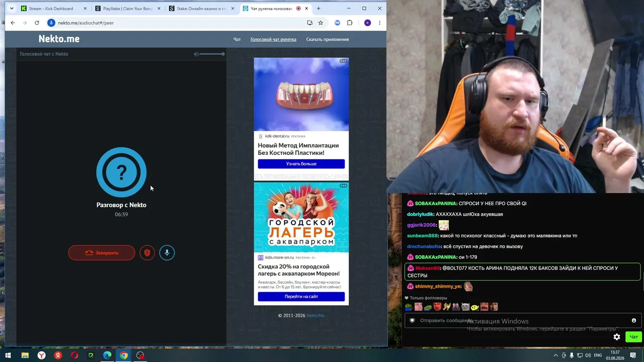Click the Отправить сообщение chat input field
Viewport: 644px width, 362px height.
click(x=522, y=321)
